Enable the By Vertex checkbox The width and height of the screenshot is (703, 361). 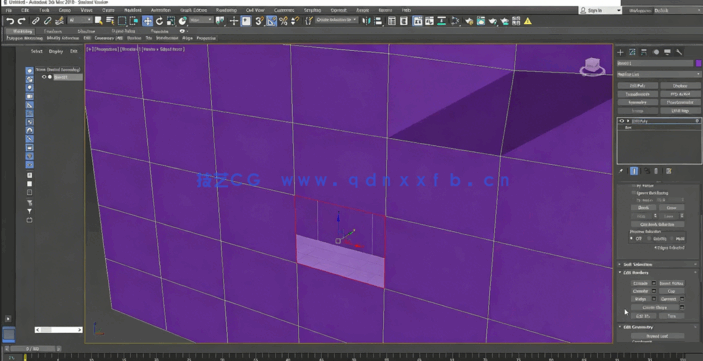click(x=634, y=186)
